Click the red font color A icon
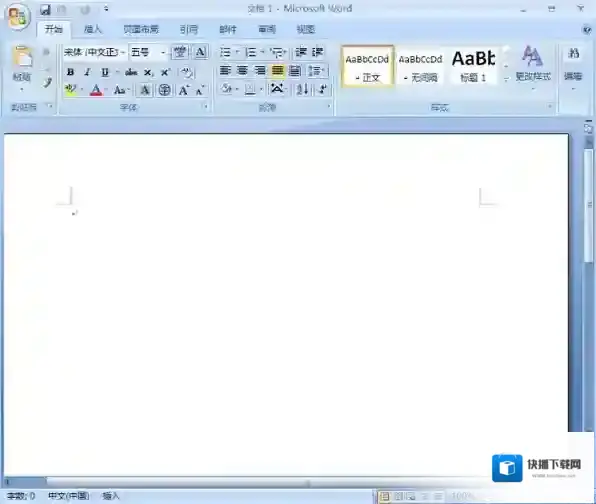Image resolution: width=596 pixels, height=504 pixels. click(96, 90)
